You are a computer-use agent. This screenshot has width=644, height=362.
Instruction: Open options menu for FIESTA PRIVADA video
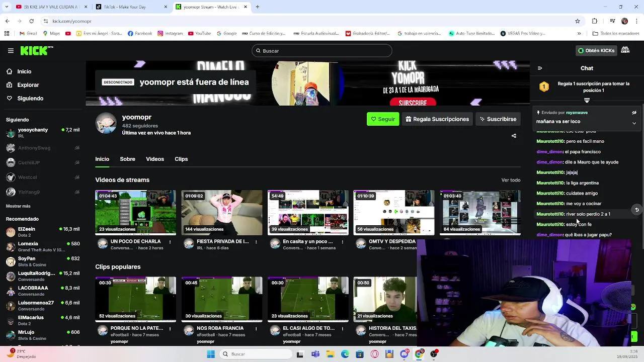pos(256,242)
